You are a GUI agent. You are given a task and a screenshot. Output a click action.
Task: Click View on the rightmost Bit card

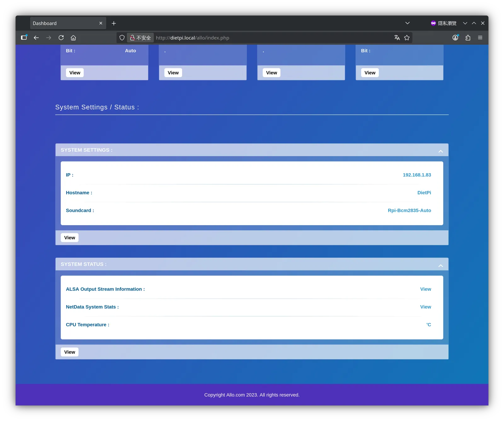370,73
